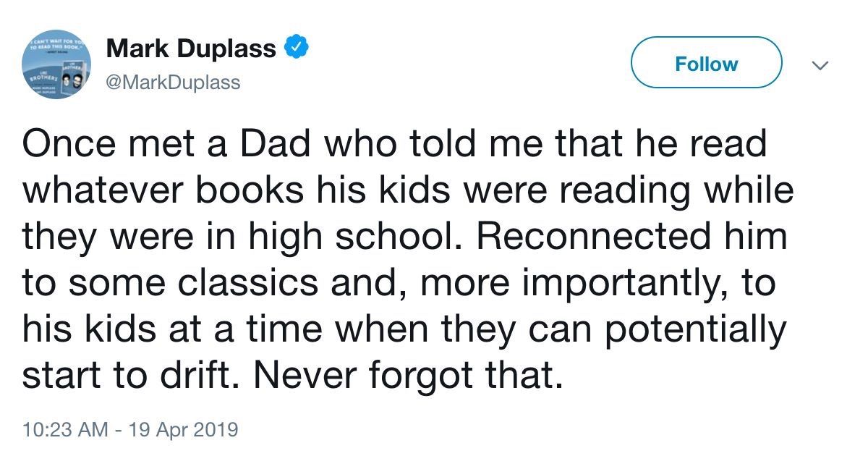Visit the @MarkDuplass handle link
This screenshot has width=868, height=456.
pyautogui.click(x=173, y=83)
